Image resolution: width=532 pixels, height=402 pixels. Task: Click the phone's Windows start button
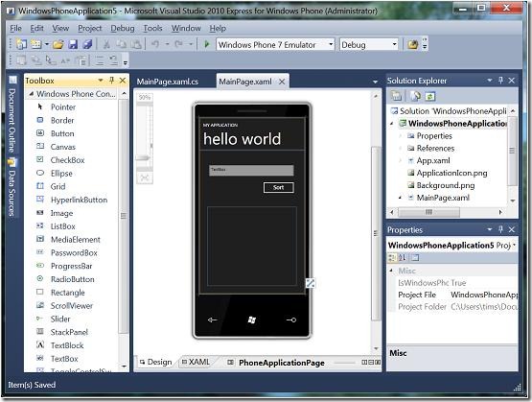coord(252,319)
